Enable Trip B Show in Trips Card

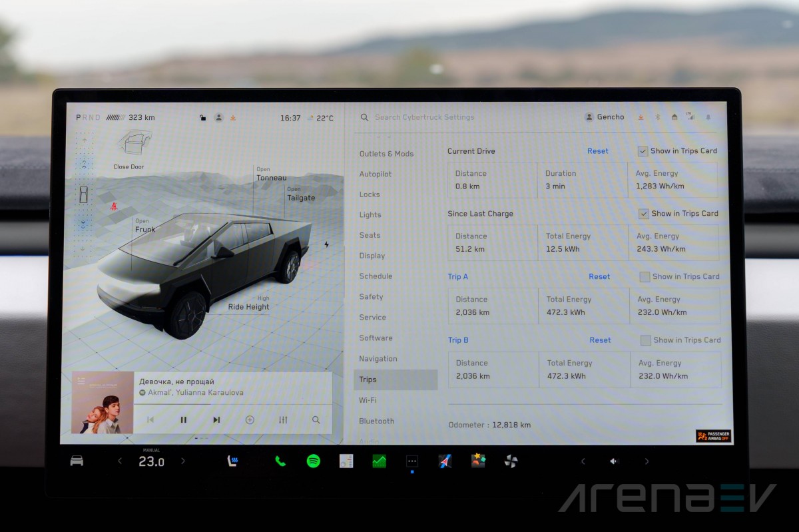(x=645, y=340)
